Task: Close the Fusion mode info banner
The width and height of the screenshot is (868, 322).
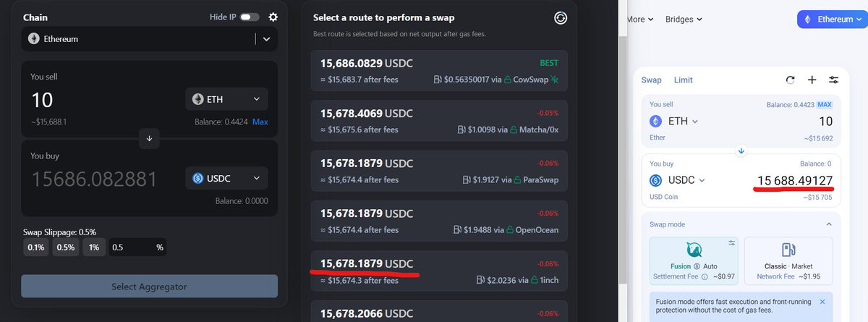Action: point(822,302)
